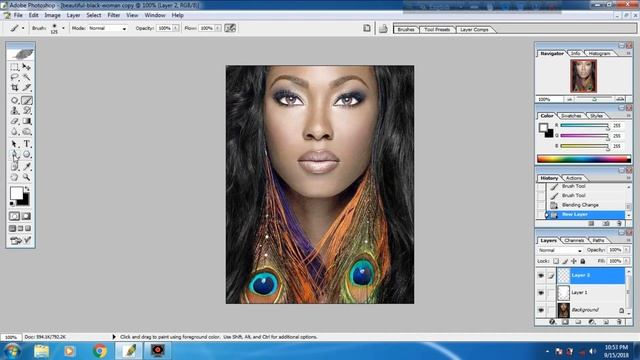Select the Ellipse shape tool
The width and height of the screenshot is (640, 360).
click(27, 154)
